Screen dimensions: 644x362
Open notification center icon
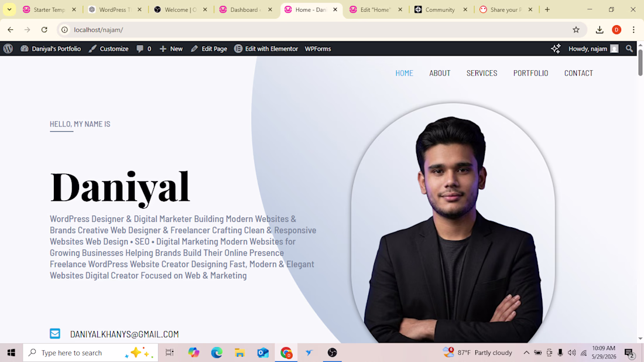pos(629,353)
